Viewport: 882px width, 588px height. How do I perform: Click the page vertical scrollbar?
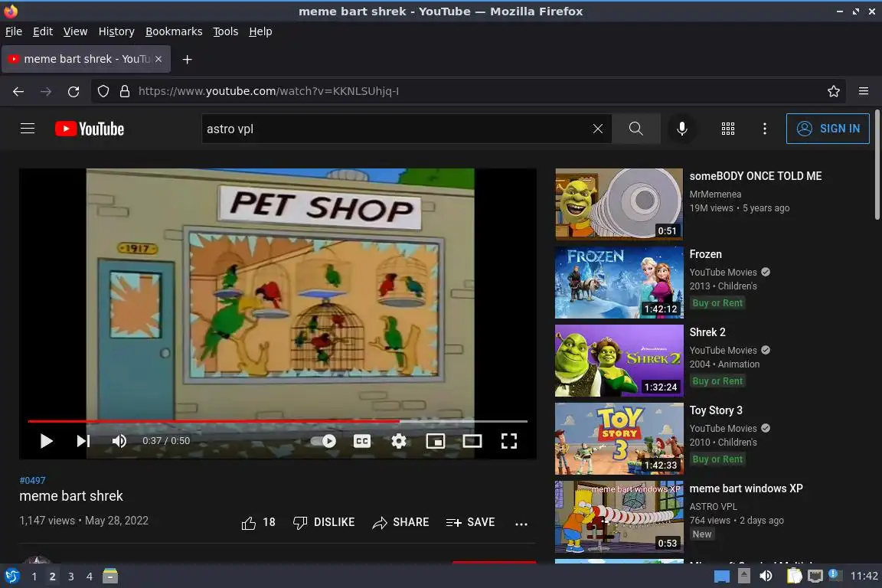pyautogui.click(x=877, y=166)
